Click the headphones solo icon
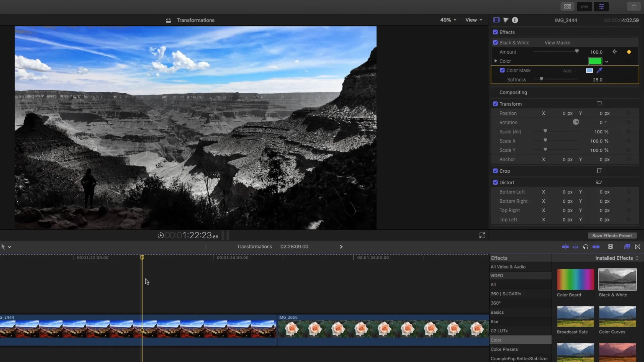644x362 pixels. point(586,247)
